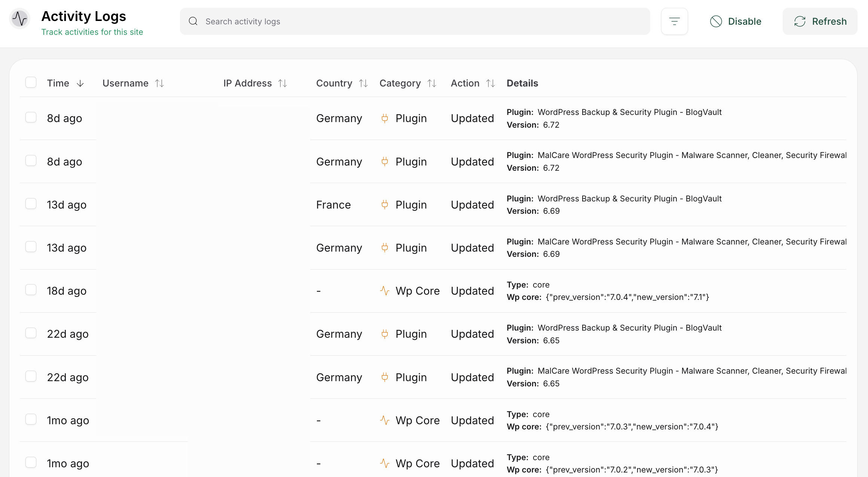Click 'Track activities for this site' text

(x=92, y=32)
